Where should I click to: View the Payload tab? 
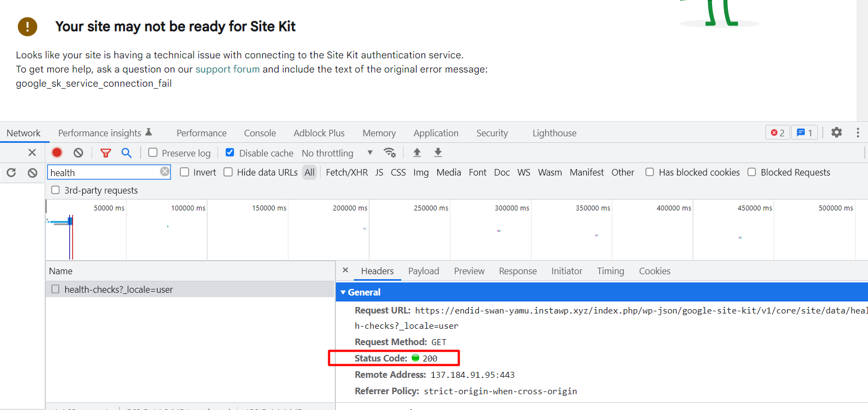(x=424, y=271)
